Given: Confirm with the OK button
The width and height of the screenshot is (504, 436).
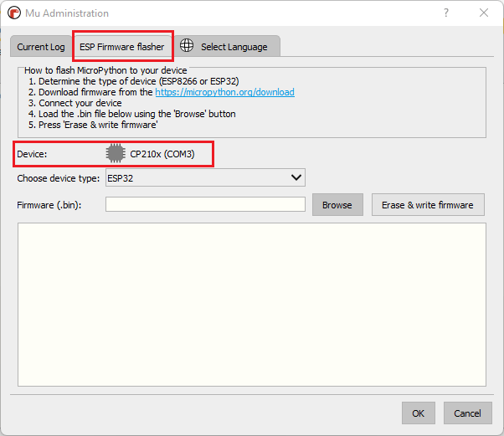Looking at the screenshot, I should (418, 413).
